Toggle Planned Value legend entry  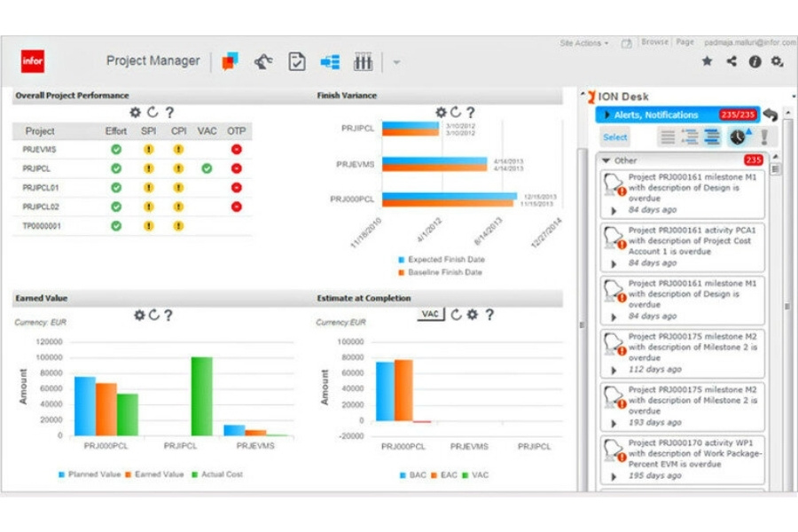[x=90, y=474]
